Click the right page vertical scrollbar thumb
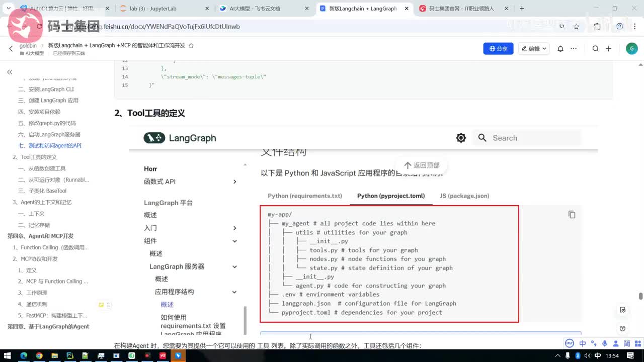 pyautogui.click(x=640, y=296)
